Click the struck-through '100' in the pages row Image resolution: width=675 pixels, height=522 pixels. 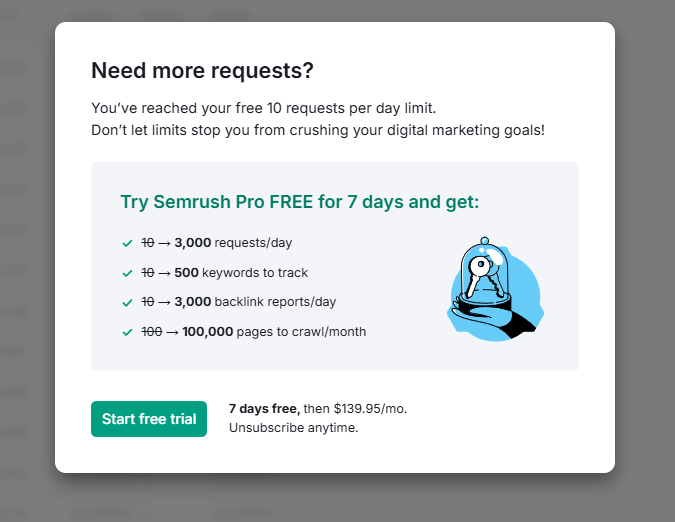click(x=151, y=332)
